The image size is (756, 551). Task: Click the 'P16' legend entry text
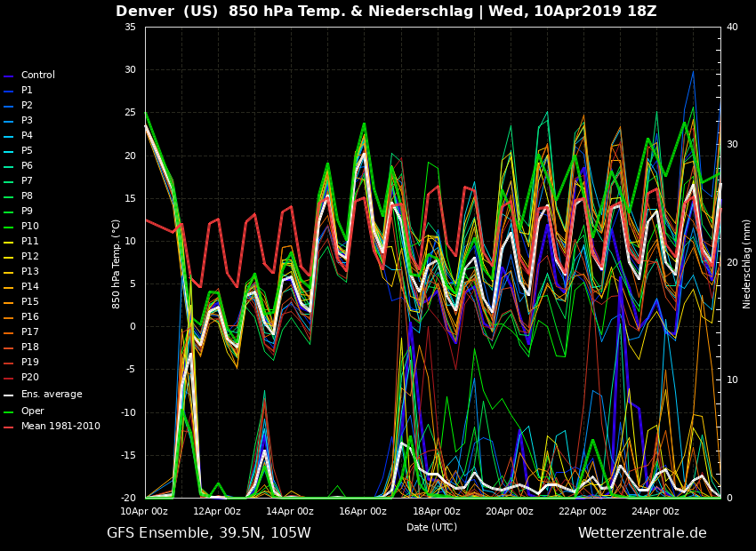pyautogui.click(x=30, y=316)
